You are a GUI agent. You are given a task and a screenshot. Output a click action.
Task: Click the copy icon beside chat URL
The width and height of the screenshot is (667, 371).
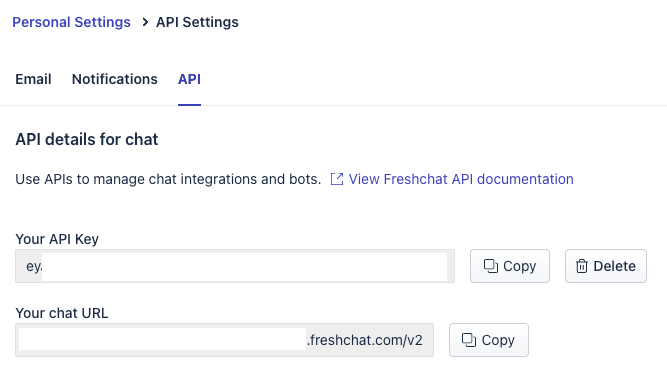469,340
